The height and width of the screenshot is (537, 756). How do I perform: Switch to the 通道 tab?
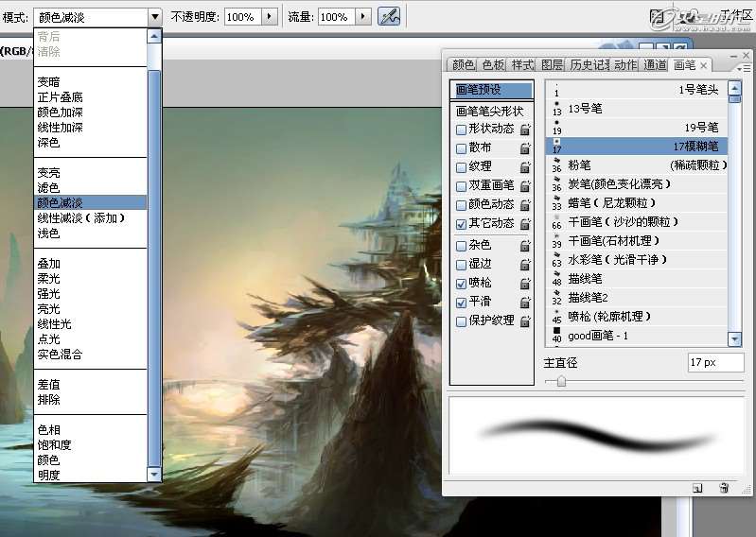(x=656, y=64)
